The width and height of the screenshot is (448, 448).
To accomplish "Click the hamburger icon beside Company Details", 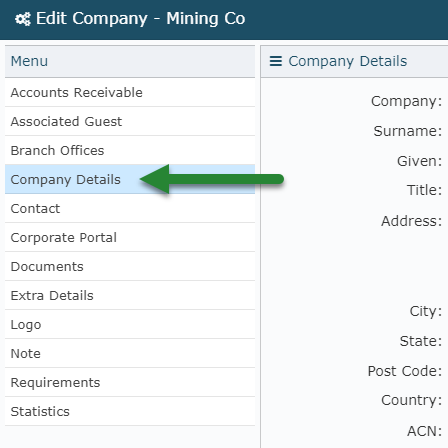I will click(276, 61).
